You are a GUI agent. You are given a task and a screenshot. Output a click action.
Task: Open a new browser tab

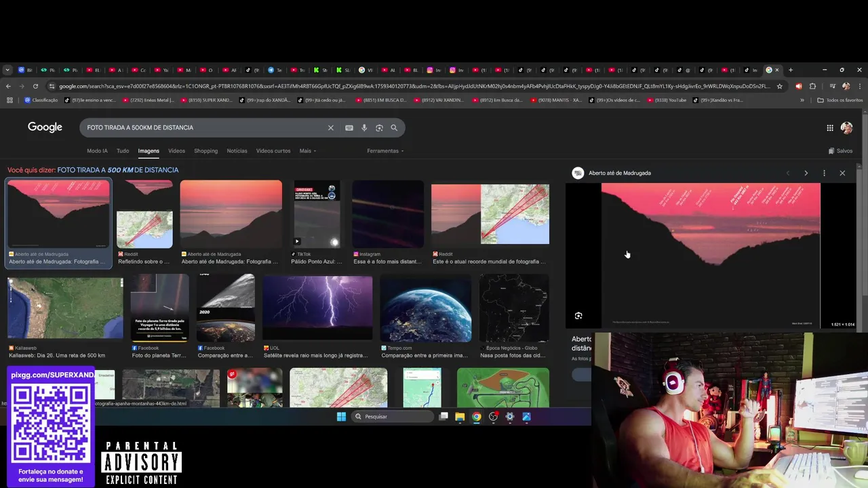click(x=791, y=70)
